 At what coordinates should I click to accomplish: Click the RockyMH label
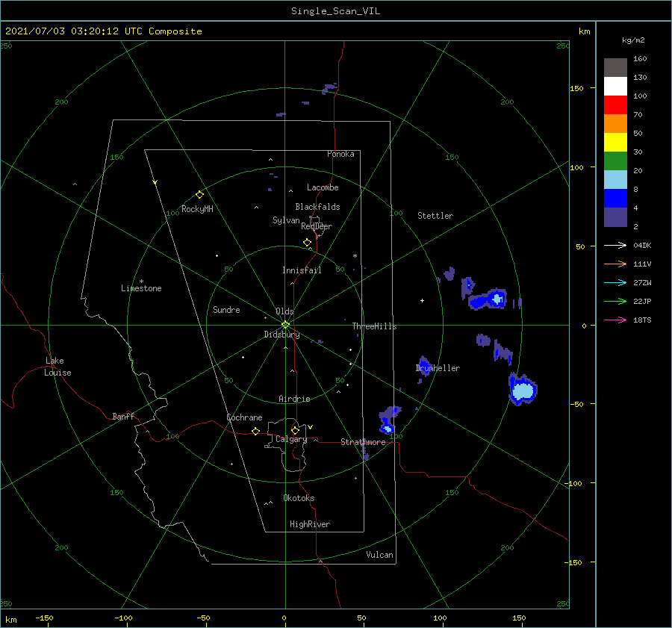pyautogui.click(x=197, y=209)
